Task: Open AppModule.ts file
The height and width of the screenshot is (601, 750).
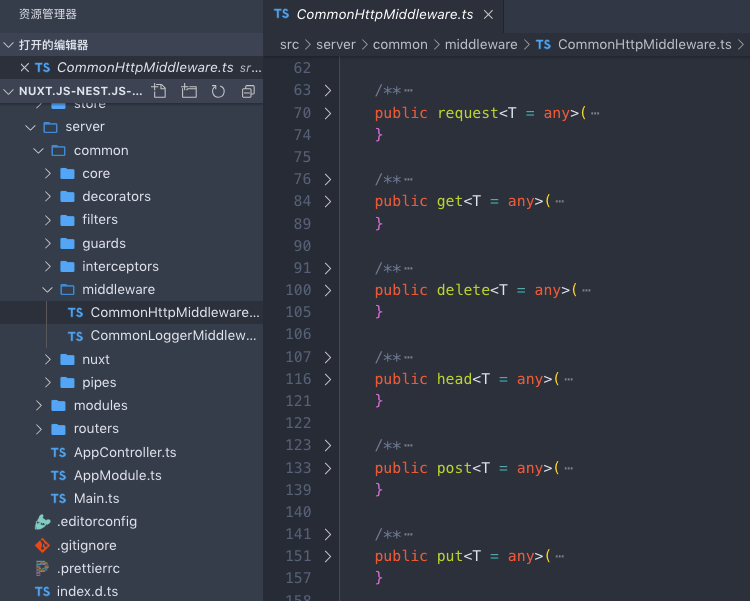Action: 132,476
